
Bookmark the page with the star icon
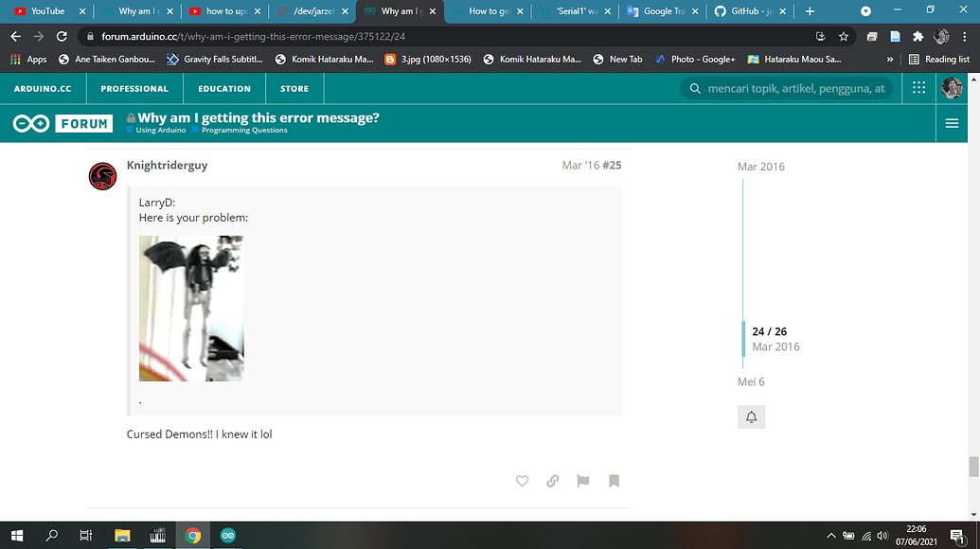click(x=843, y=35)
